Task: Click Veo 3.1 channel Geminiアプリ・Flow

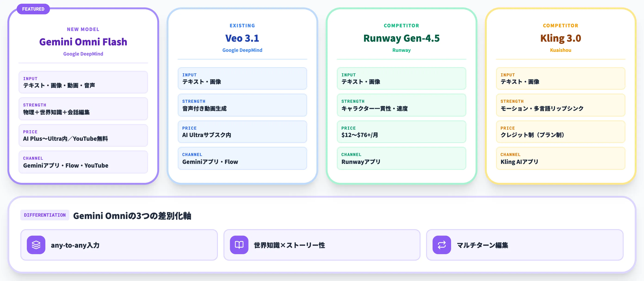Action: coord(242,158)
